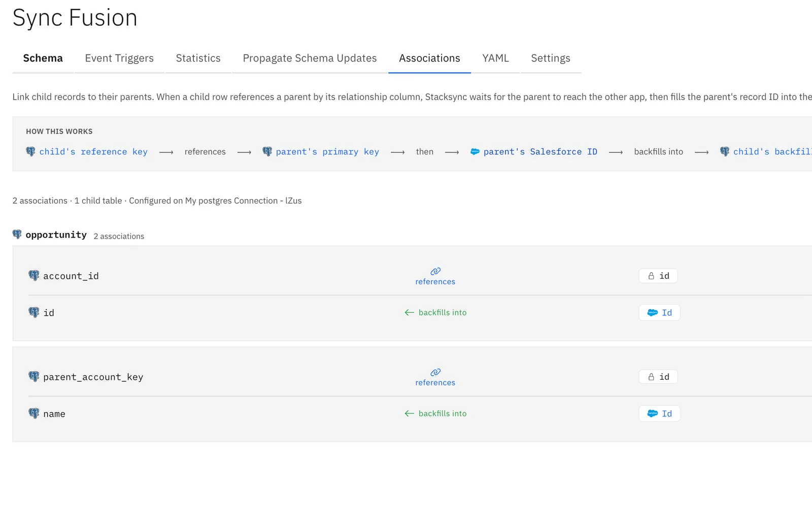Click Postgres icon next to opportunity heading
812x528 pixels.
tap(17, 234)
